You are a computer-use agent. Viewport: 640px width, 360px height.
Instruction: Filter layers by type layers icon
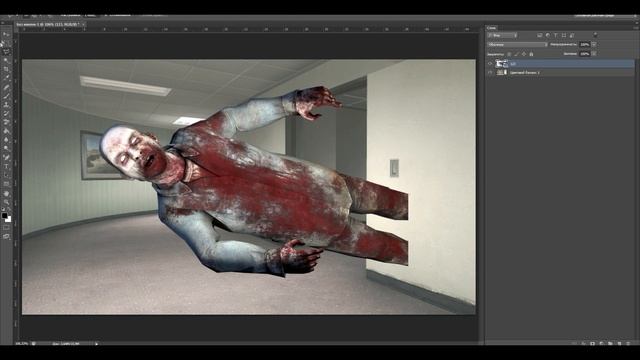[x=556, y=36]
